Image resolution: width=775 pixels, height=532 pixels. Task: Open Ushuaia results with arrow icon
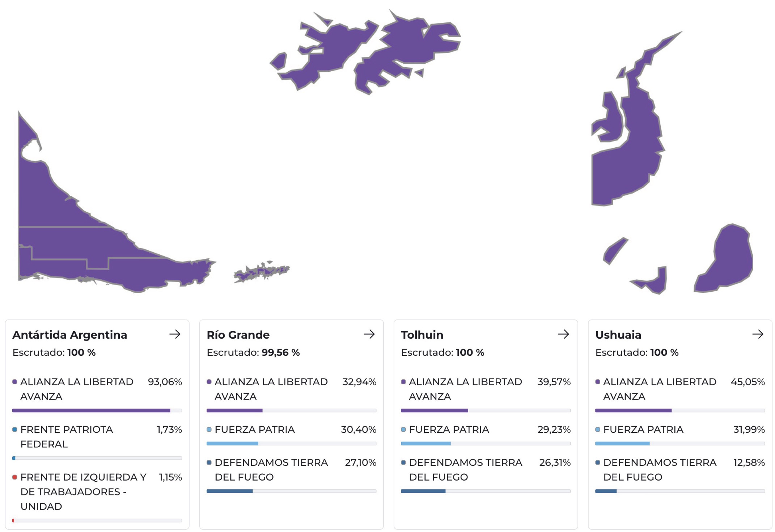758,334
